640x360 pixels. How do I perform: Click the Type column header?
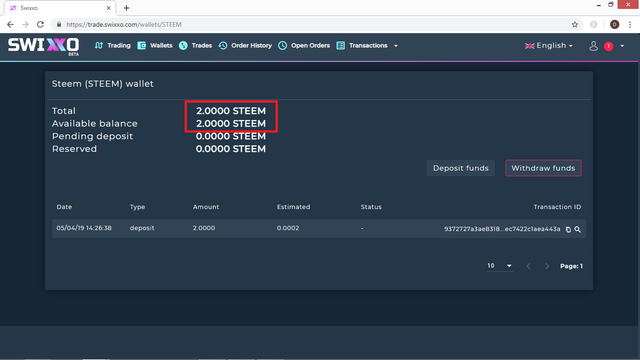(138, 207)
